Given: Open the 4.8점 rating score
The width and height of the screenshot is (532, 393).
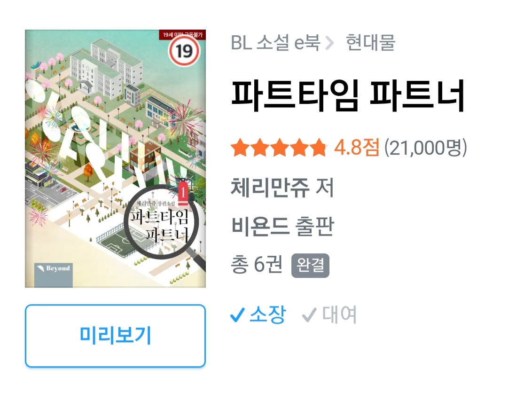Looking at the screenshot, I should click(x=357, y=148).
